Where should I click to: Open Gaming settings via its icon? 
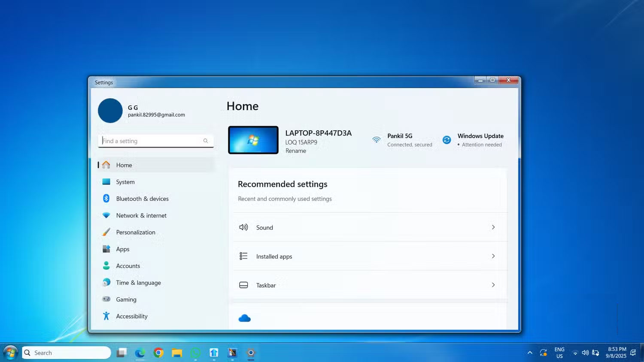pyautogui.click(x=106, y=299)
